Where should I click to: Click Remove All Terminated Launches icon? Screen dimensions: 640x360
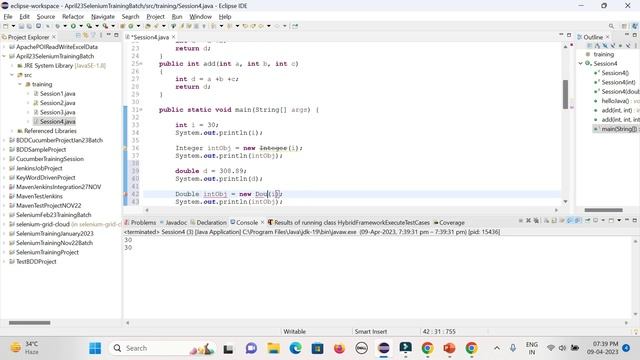(536, 220)
